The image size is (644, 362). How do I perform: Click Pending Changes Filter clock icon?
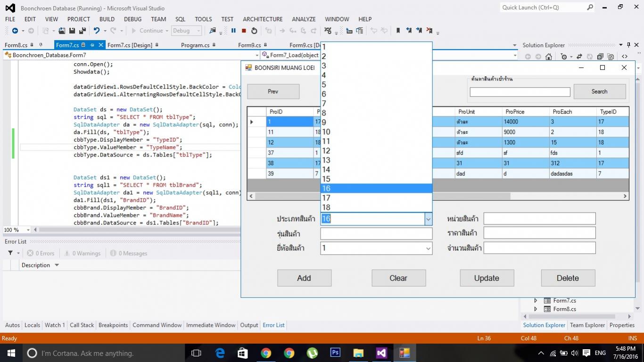[x=564, y=57]
